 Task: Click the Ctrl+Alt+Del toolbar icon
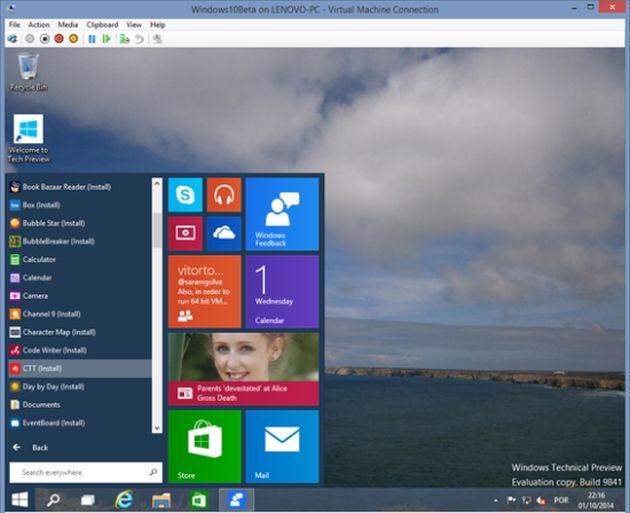(x=12, y=39)
